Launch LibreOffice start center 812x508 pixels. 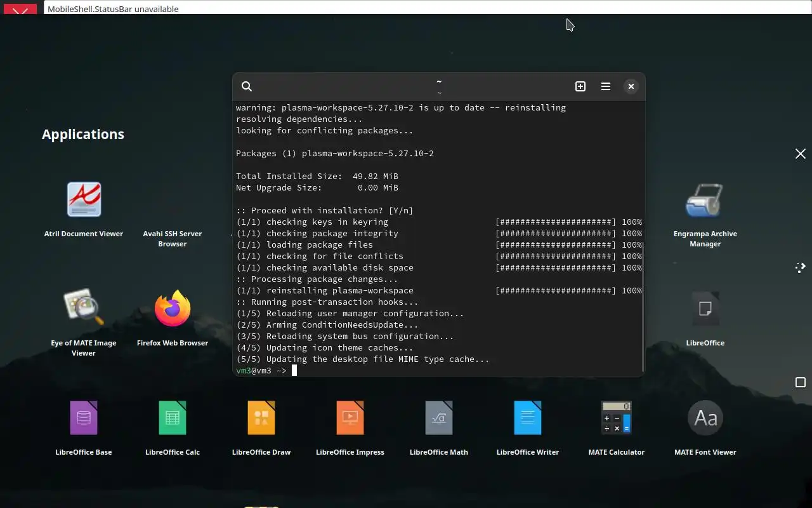(x=705, y=317)
